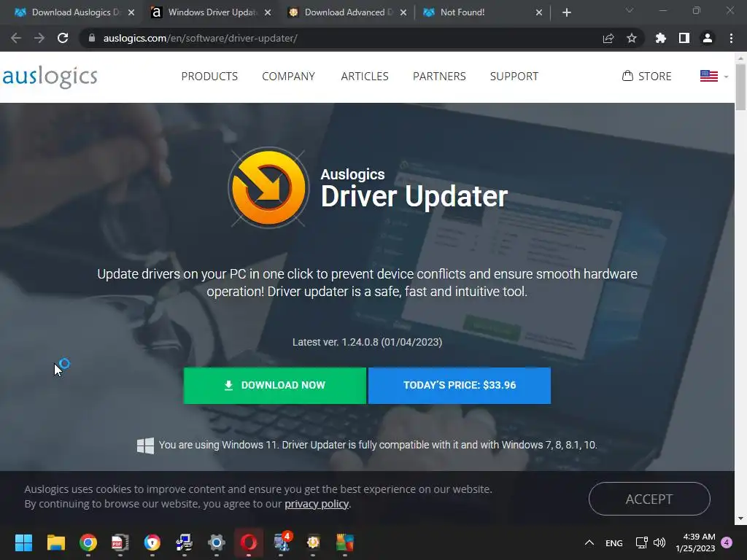Open the ARTICLES menu
This screenshot has width=747, height=560.
(365, 76)
